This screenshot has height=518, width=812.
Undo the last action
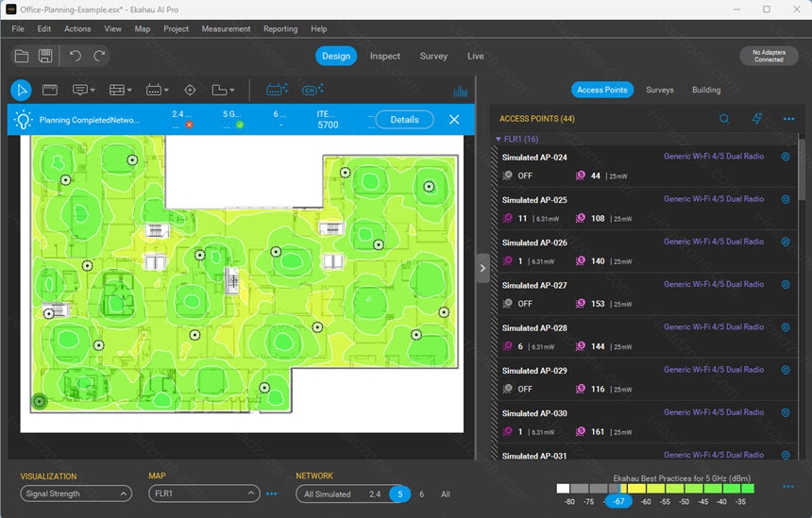point(76,56)
